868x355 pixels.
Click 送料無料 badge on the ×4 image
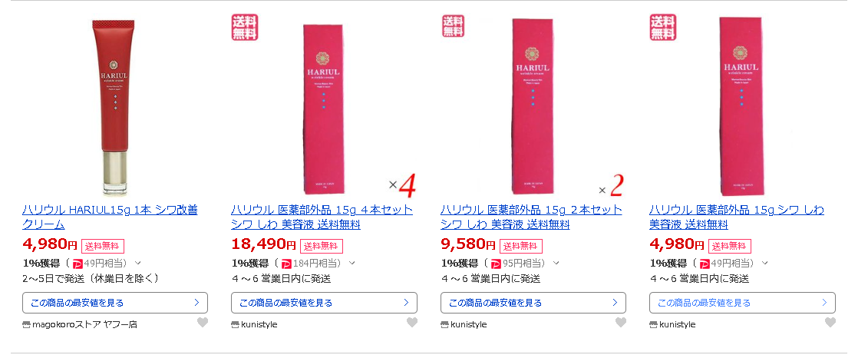(244, 27)
